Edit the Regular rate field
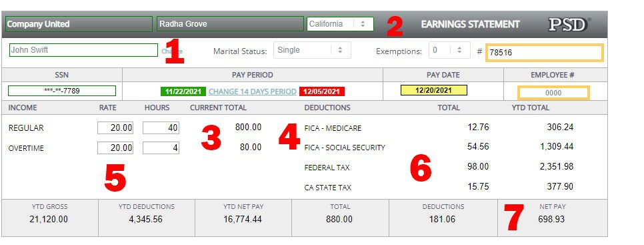644x245 pixels. click(x=115, y=128)
